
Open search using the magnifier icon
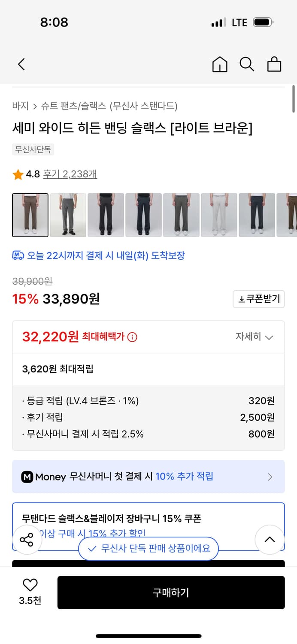coord(247,64)
